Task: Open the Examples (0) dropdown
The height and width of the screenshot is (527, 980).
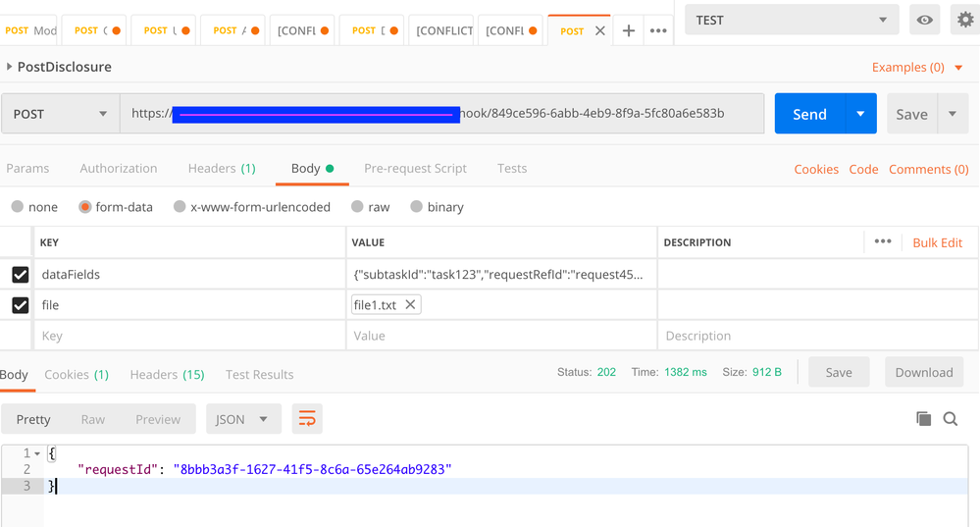Action: point(917,67)
